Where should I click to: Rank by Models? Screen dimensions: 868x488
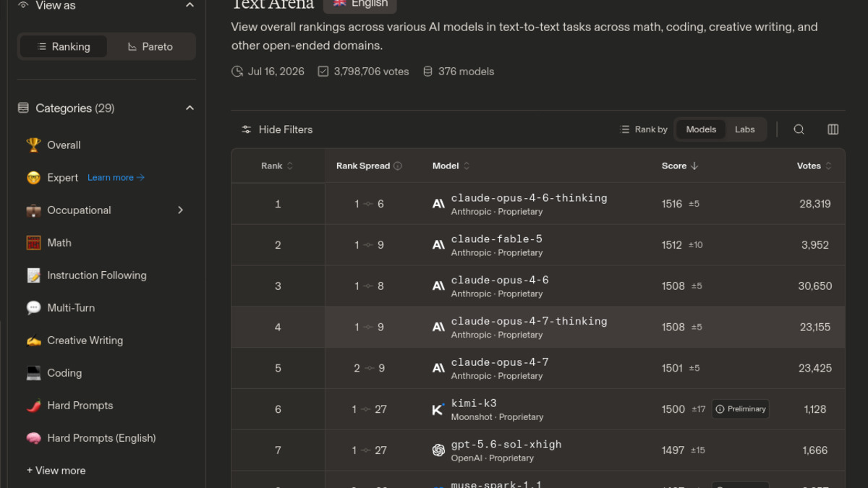pos(701,129)
